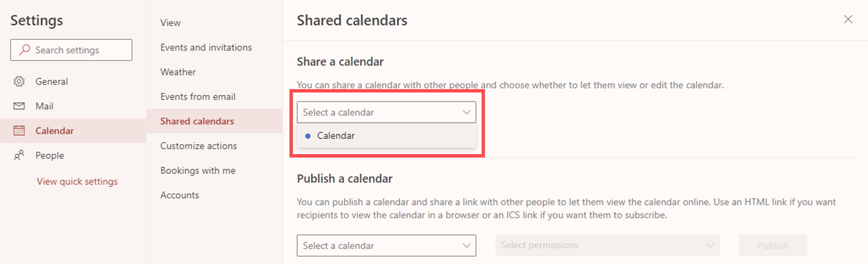Open Weather calendar settings
This screenshot has height=264, width=868.
pos(178,72)
